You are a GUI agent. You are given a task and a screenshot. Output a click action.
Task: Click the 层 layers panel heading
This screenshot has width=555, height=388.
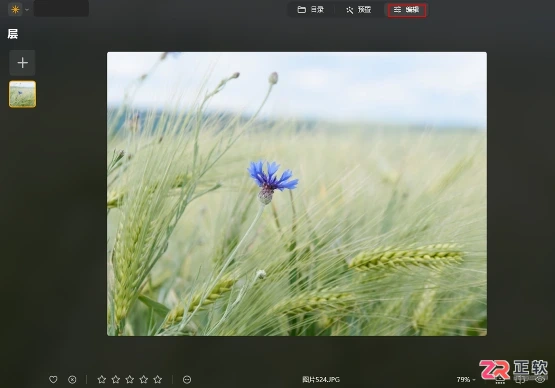13,34
